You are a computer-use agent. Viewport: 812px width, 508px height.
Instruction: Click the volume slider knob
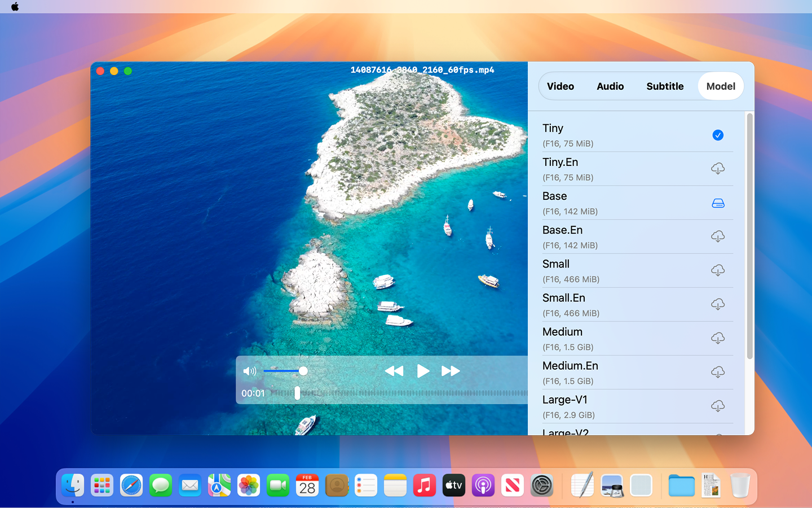coord(303,371)
